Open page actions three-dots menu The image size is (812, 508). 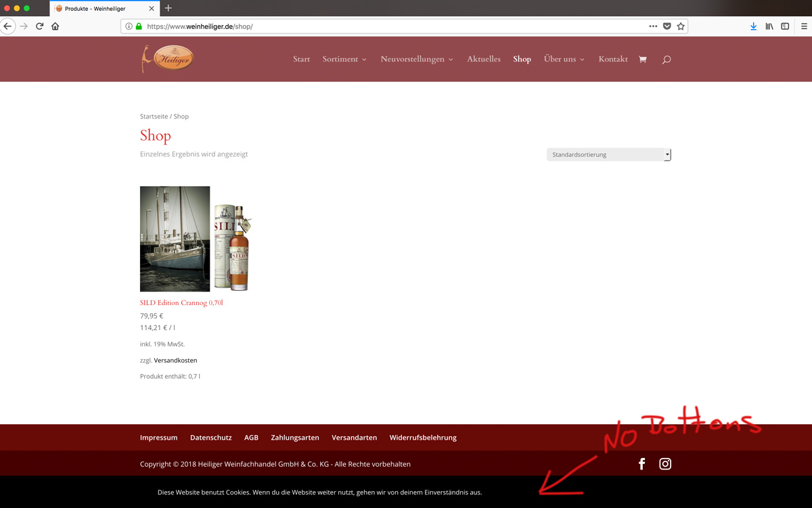point(653,26)
